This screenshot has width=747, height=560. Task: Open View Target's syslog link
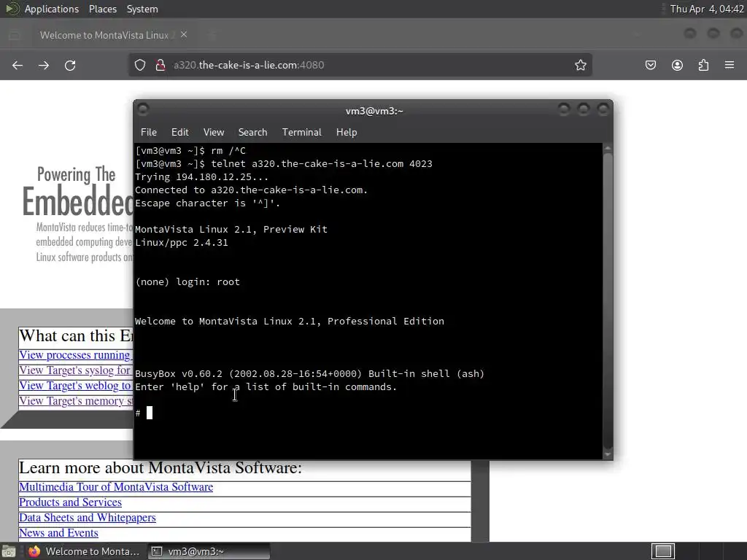[76, 370]
